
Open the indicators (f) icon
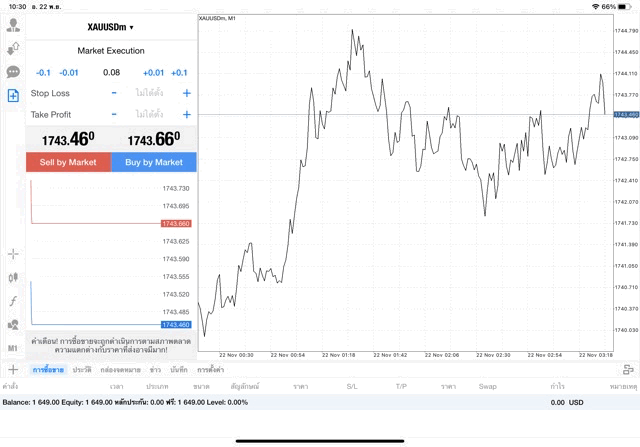coord(13,301)
